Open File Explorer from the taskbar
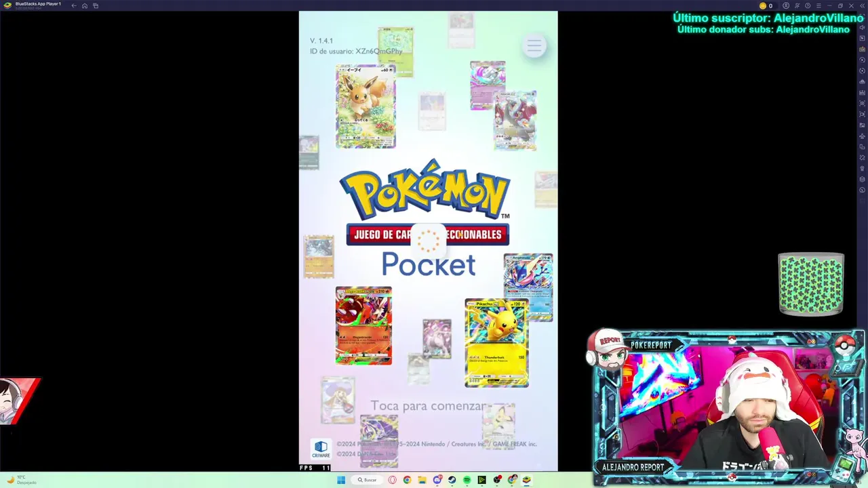The width and height of the screenshot is (868, 488). 422,480
